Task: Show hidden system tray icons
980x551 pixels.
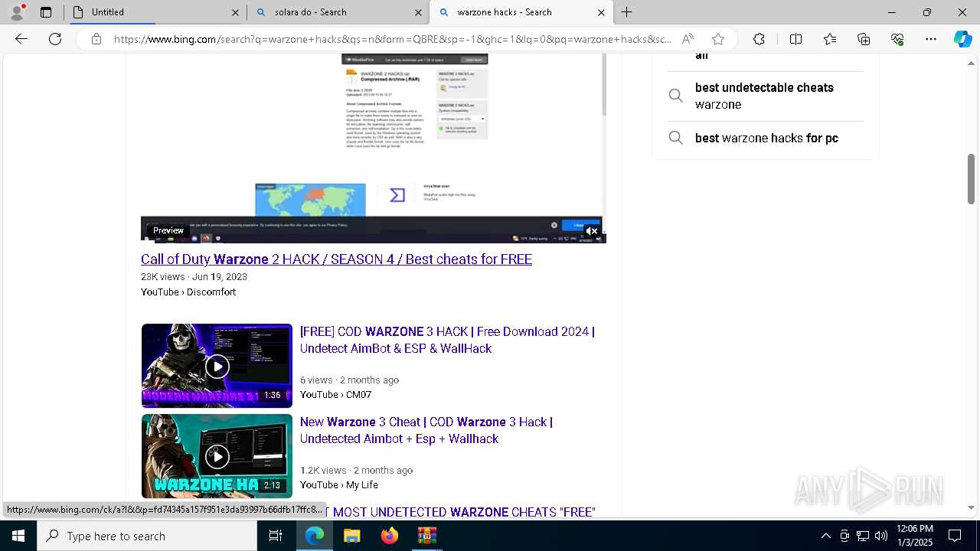Action: point(825,536)
